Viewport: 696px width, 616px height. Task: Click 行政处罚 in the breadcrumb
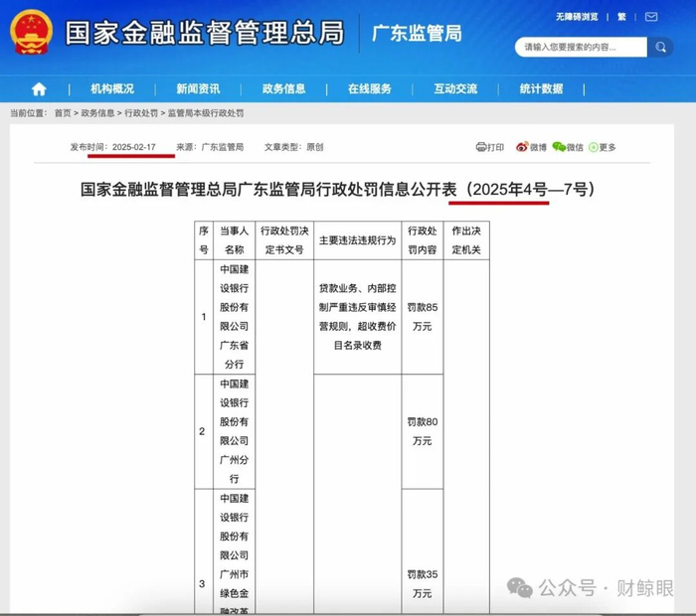[x=141, y=113]
